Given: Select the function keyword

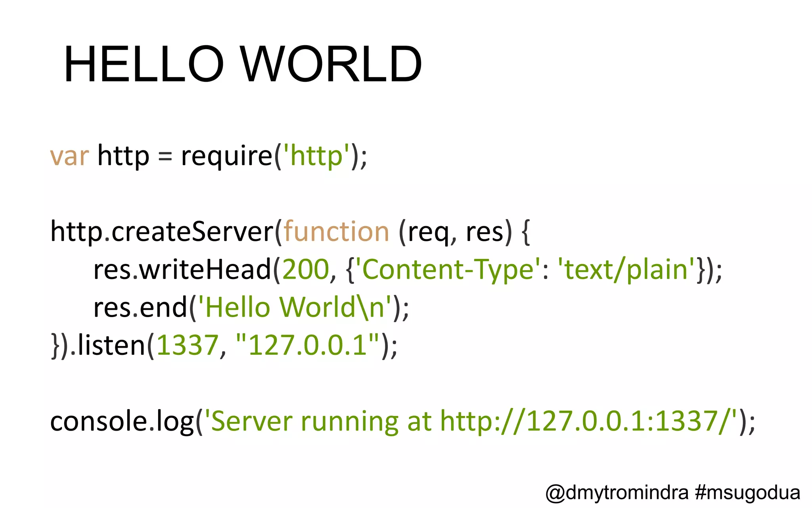Looking at the screenshot, I should (336, 231).
